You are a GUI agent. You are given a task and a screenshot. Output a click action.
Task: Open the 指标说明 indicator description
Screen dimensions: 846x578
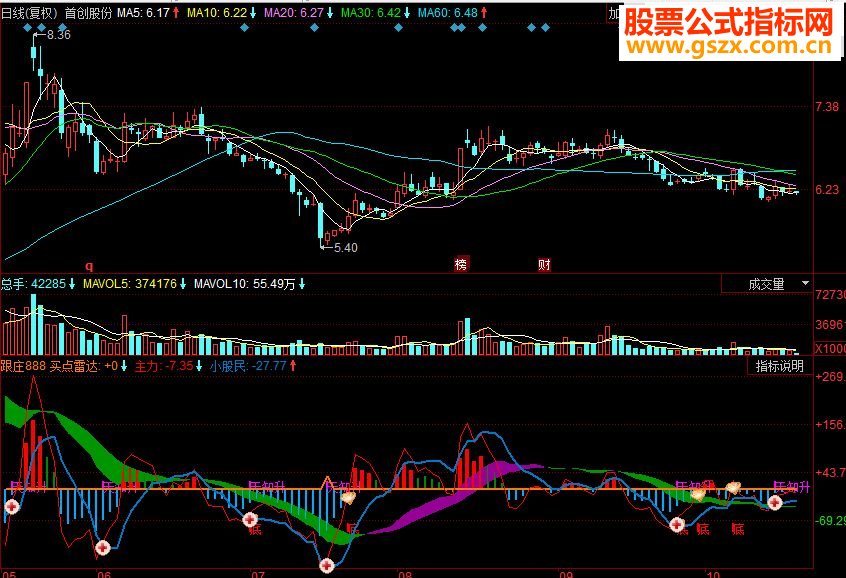click(x=780, y=366)
